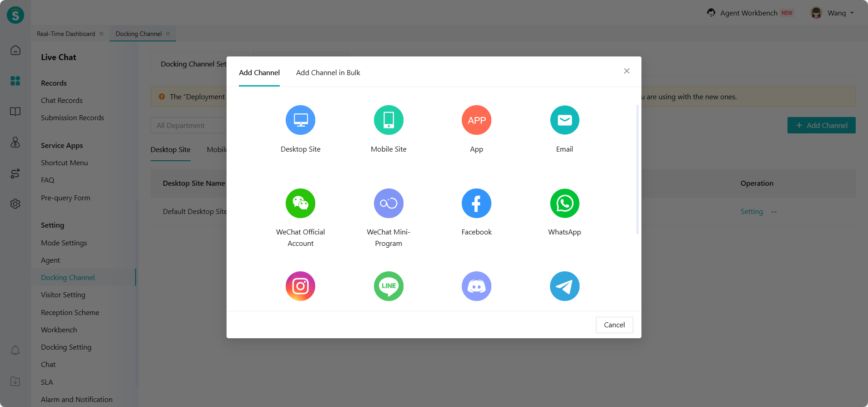
Task: Open Pre-query Form settings
Action: (66, 198)
